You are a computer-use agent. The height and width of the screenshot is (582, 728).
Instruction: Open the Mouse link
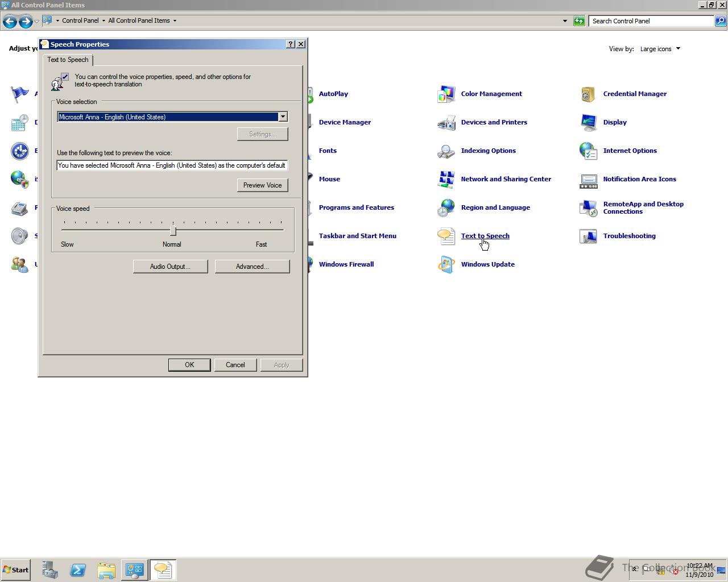pos(329,179)
